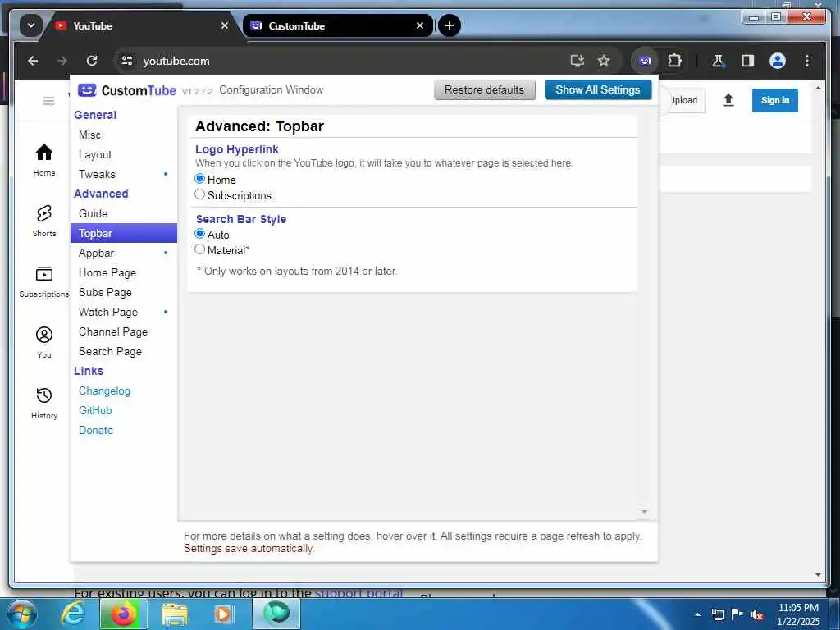The image size is (840, 630).
Task: Open the taskbar clock and date
Action: tap(798, 614)
